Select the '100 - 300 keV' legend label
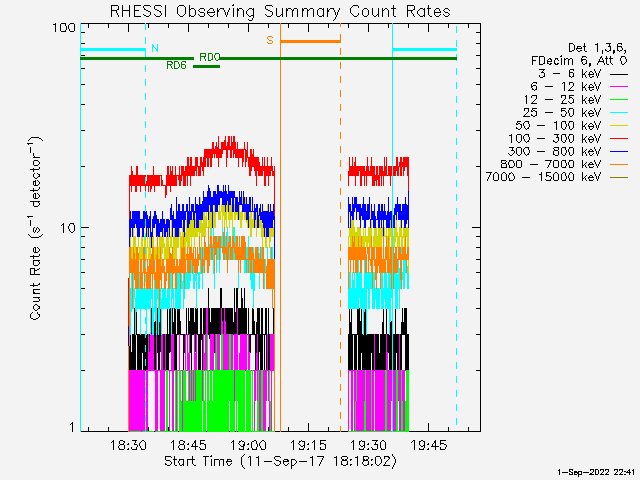Screen dimensions: 640x480 coord(555,138)
